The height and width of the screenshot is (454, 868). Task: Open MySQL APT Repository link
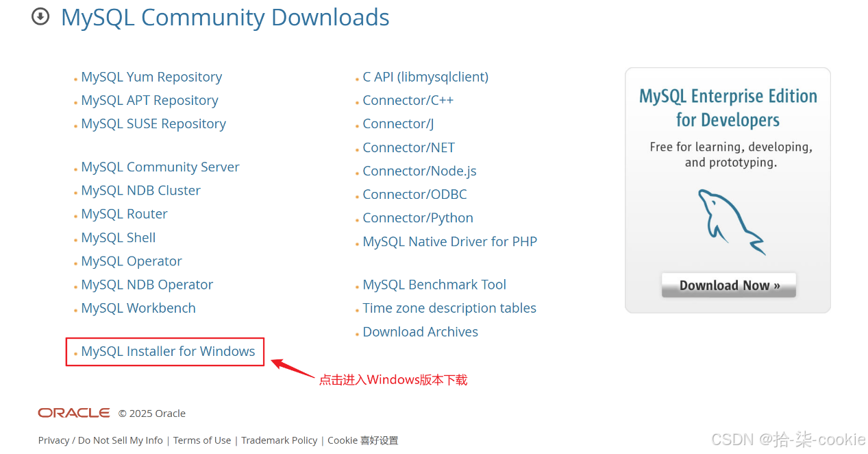click(149, 100)
